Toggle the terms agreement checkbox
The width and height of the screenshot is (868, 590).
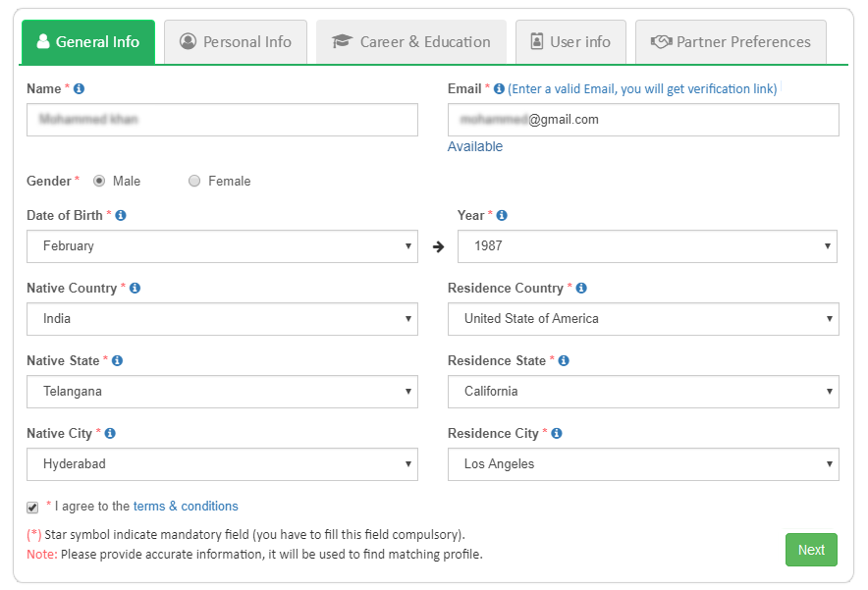[32, 508]
